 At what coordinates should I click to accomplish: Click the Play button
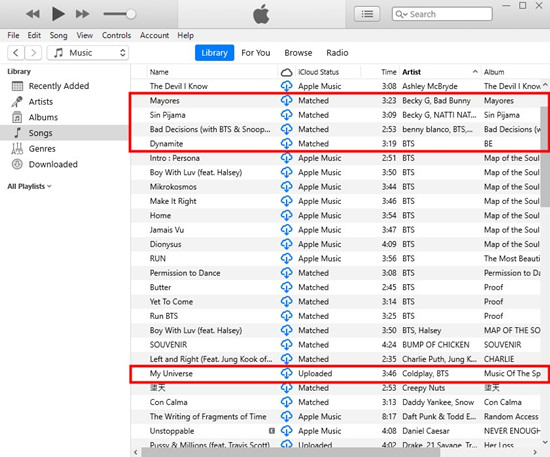(x=58, y=14)
